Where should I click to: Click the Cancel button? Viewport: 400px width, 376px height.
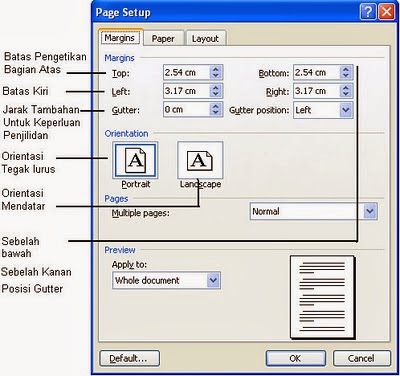pos(362,358)
